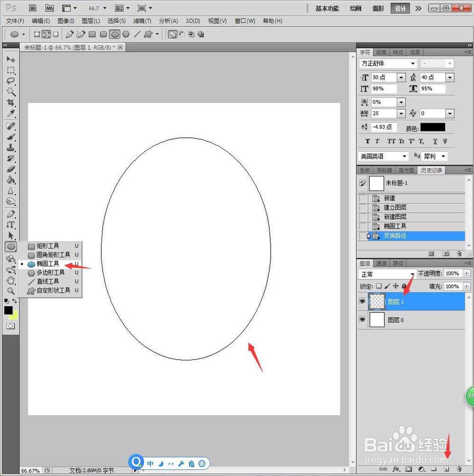Toggle lock position icon
Screen dimensions: 474x476
(x=395, y=286)
